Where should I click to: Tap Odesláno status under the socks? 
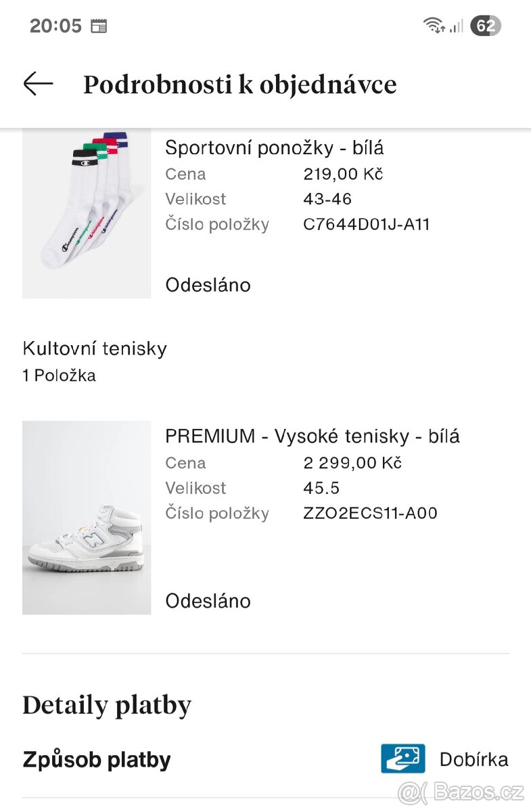[208, 285]
